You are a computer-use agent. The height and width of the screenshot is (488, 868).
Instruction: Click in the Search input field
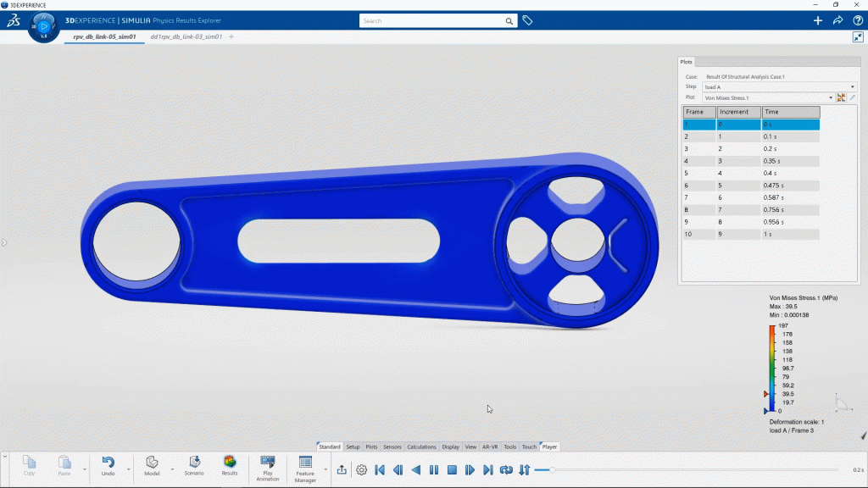[x=431, y=20]
